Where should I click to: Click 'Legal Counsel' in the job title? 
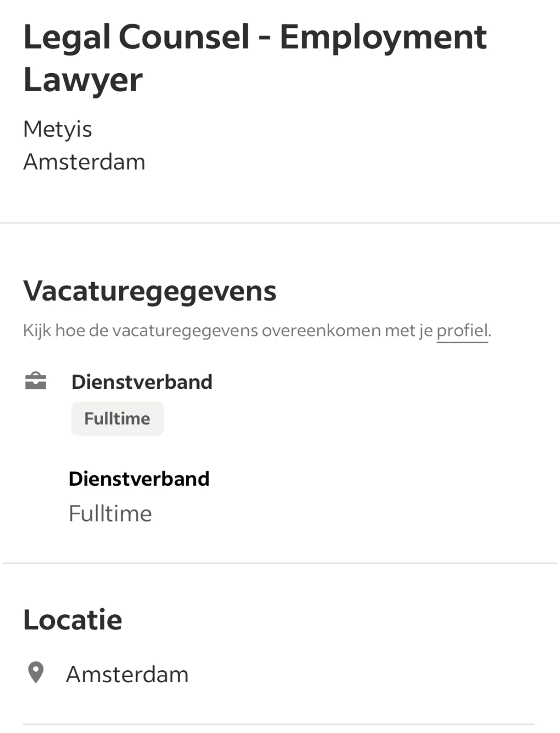137,37
